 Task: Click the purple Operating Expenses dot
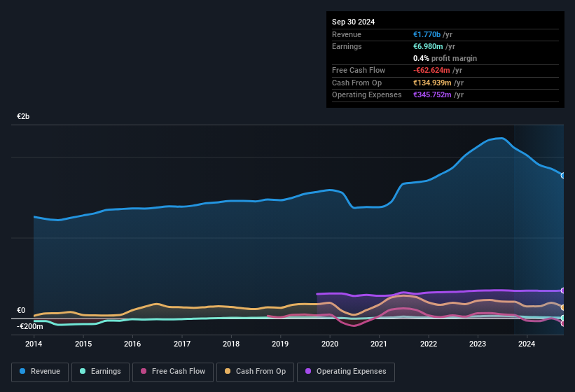click(x=309, y=372)
